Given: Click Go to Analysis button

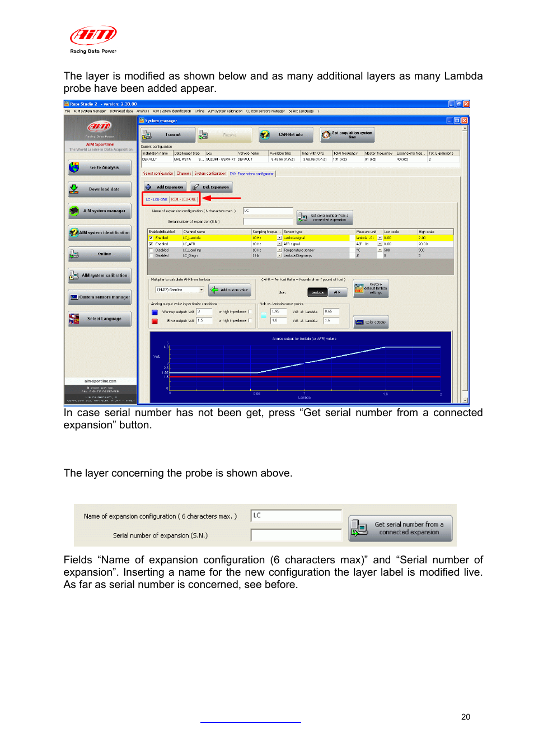Looking at the screenshot, I should click(100, 167).
